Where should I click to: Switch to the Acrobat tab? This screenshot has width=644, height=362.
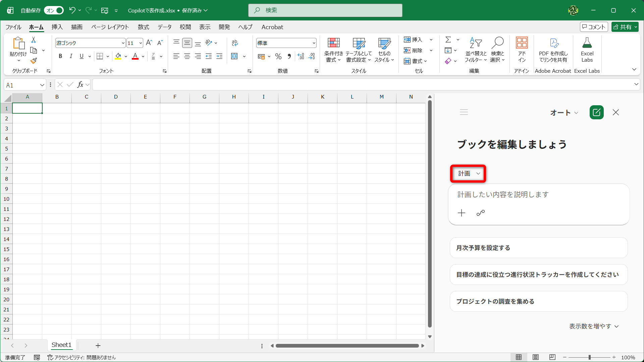(272, 27)
